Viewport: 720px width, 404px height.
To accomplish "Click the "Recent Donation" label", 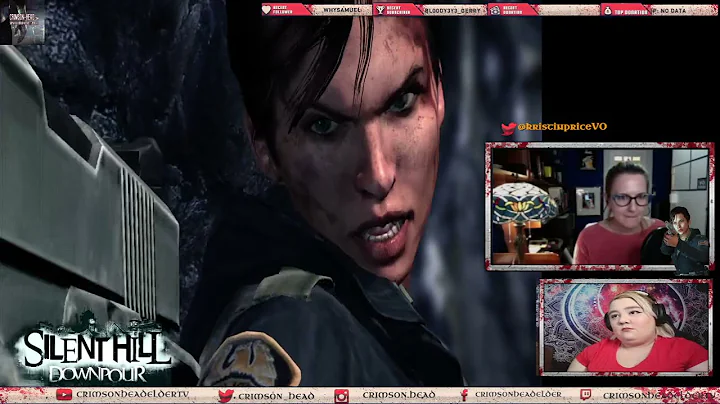I will (510, 10).
